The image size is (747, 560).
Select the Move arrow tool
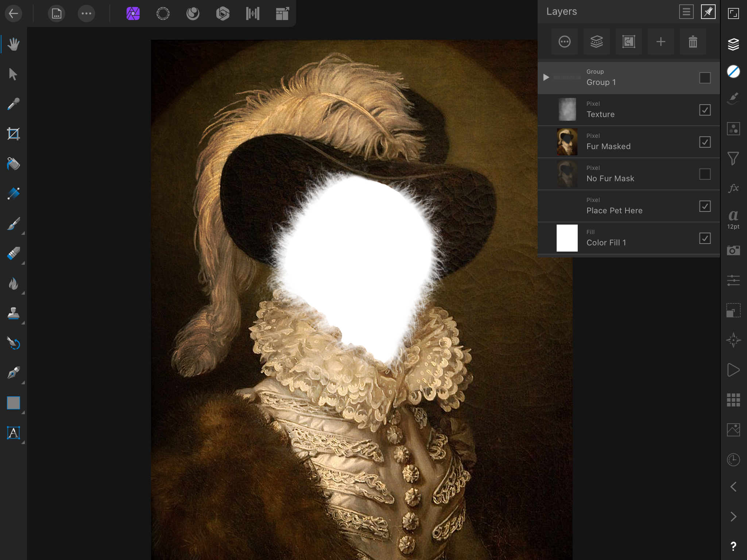coord(13,74)
